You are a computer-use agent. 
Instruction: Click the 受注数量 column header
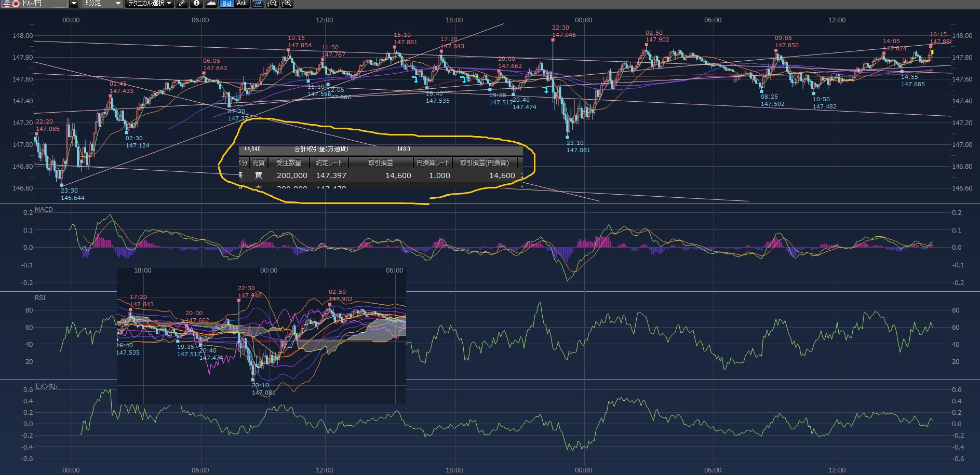tap(289, 162)
